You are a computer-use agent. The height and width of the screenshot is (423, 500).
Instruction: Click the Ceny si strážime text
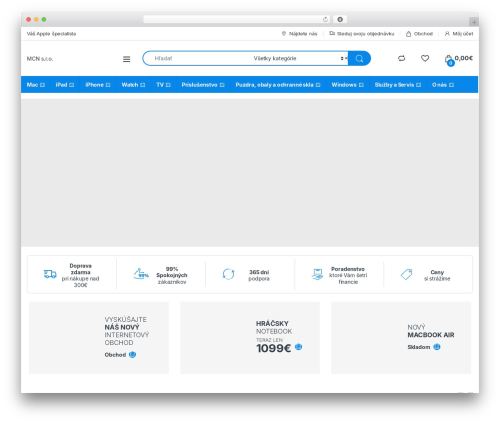(437, 275)
